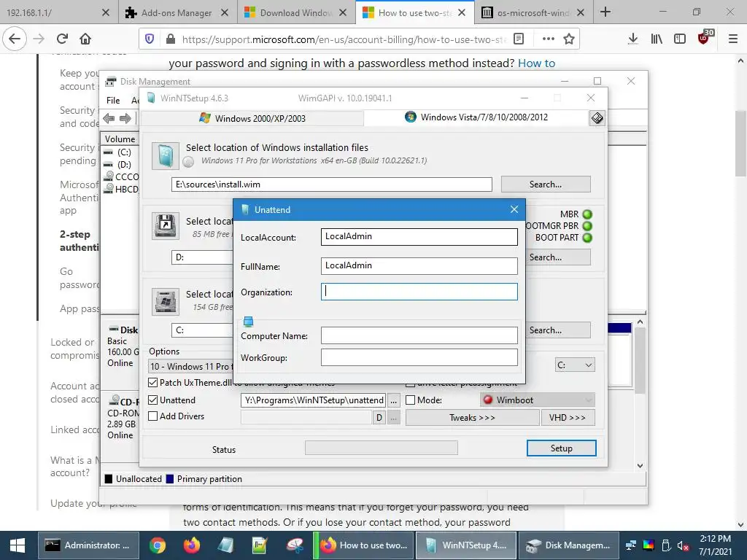Click Setup button
The height and width of the screenshot is (560, 747).
(x=561, y=448)
